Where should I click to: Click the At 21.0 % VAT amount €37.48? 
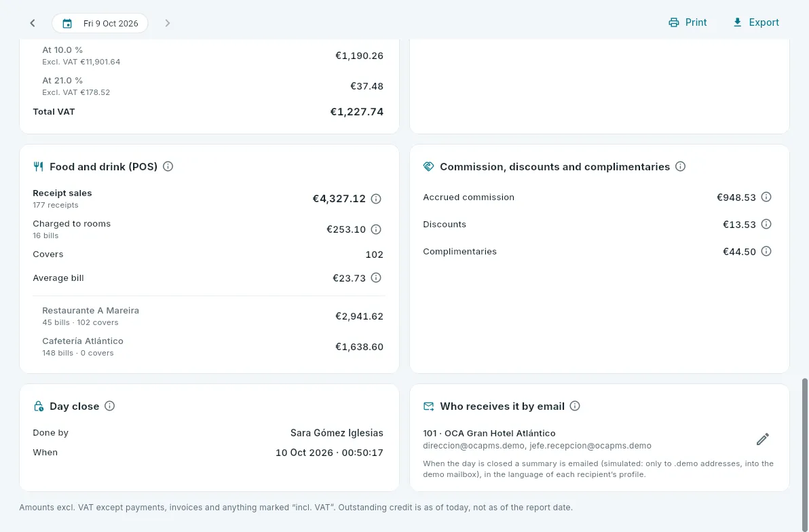[367, 86]
